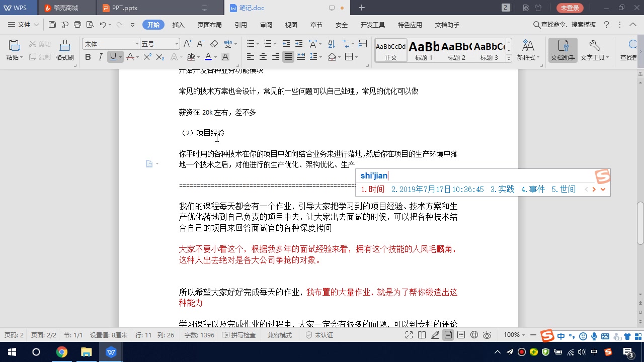Apply superscript formatting
644x362 pixels.
click(147, 57)
